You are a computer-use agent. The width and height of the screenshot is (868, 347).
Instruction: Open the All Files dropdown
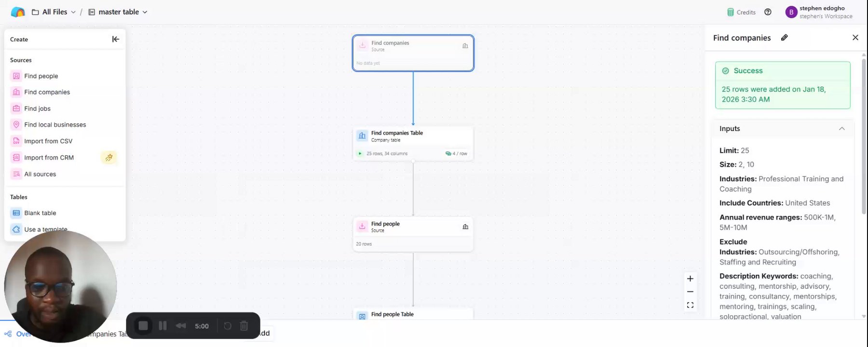[x=54, y=12]
